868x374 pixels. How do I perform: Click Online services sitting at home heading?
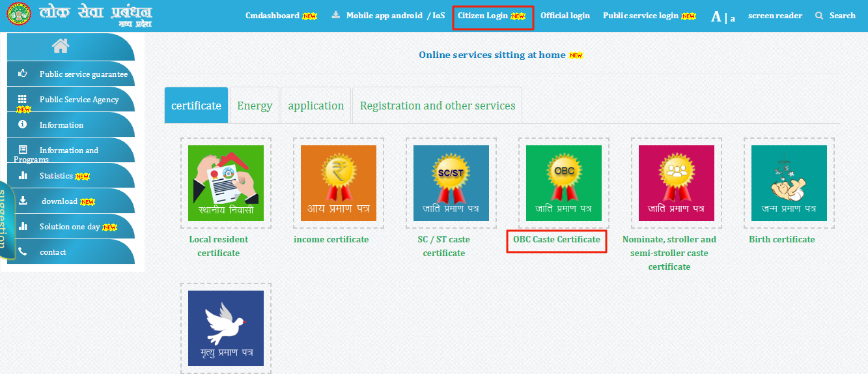coord(492,55)
